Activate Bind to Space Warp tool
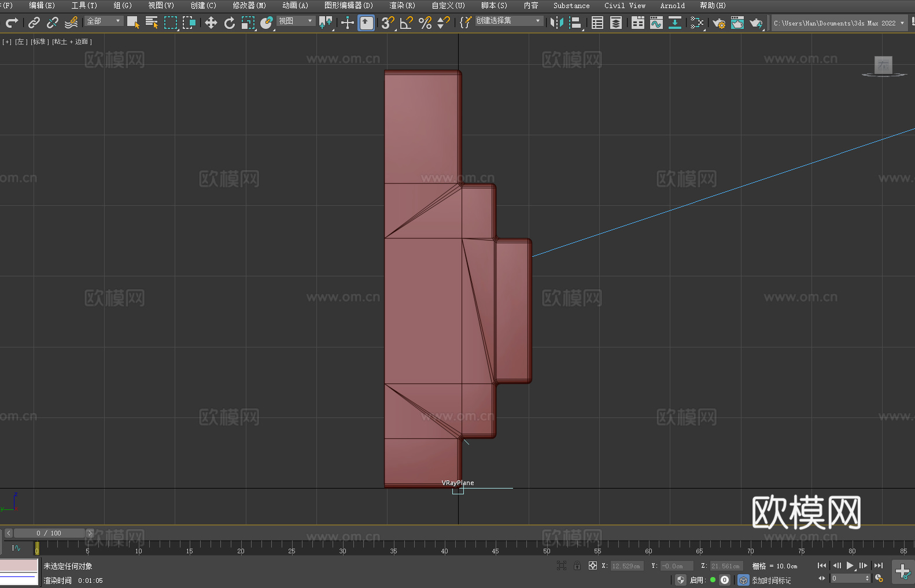915x588 pixels. coord(71,23)
